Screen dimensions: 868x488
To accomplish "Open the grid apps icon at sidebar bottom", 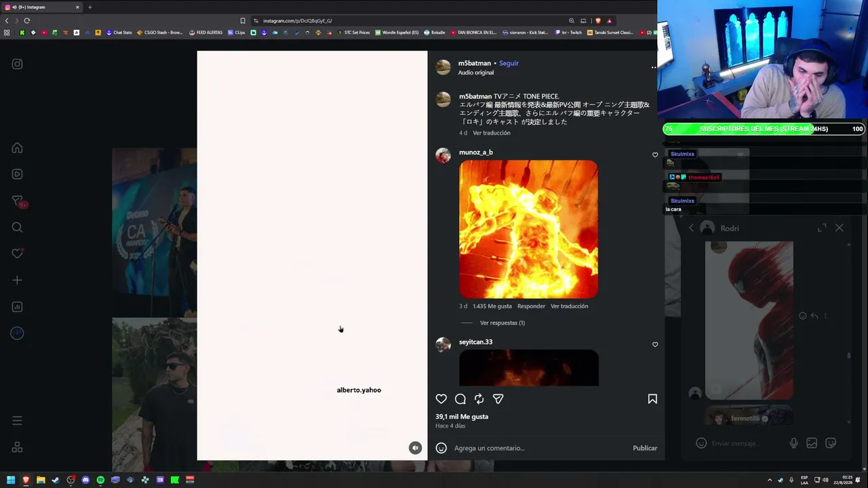I will tap(17, 447).
